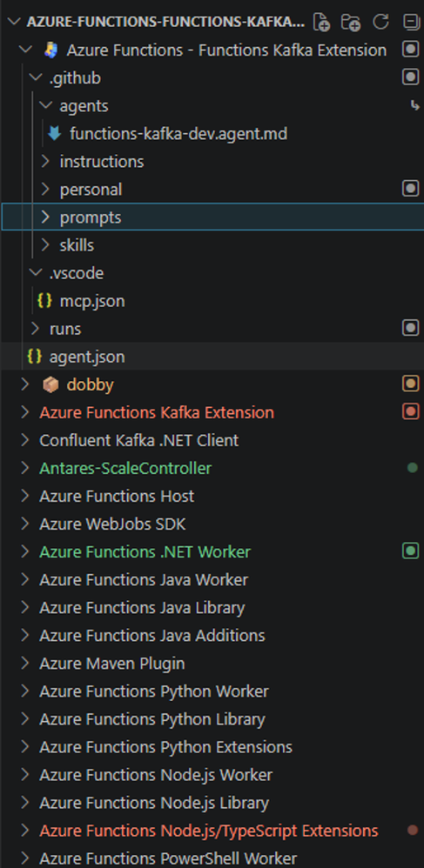
Task: Click the Azure Functions Host label
Action: click(x=117, y=496)
